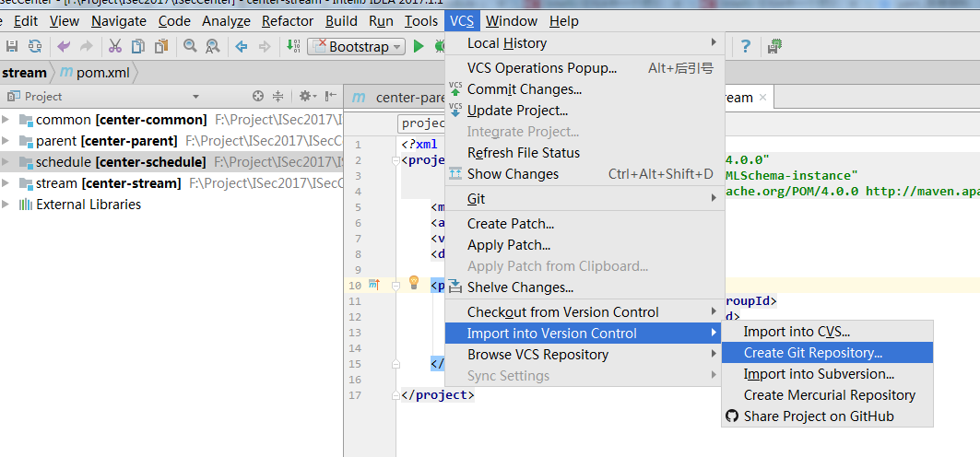Open Project panel settings gear
Viewport: 980px width, 457px height.
[x=307, y=96]
